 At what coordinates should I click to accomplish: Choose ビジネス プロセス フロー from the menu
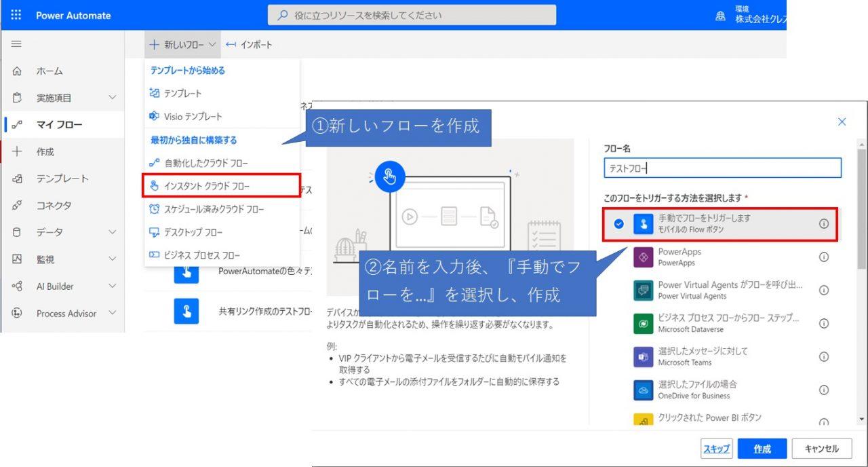pyautogui.click(x=222, y=255)
